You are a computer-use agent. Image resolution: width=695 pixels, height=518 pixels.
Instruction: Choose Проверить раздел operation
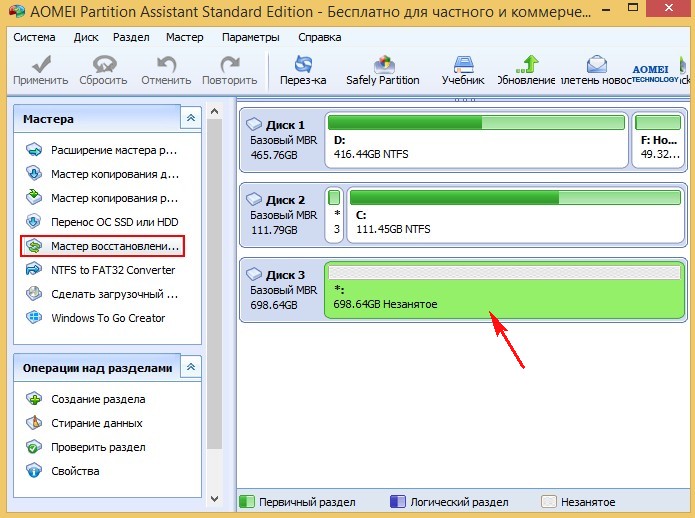(x=98, y=447)
